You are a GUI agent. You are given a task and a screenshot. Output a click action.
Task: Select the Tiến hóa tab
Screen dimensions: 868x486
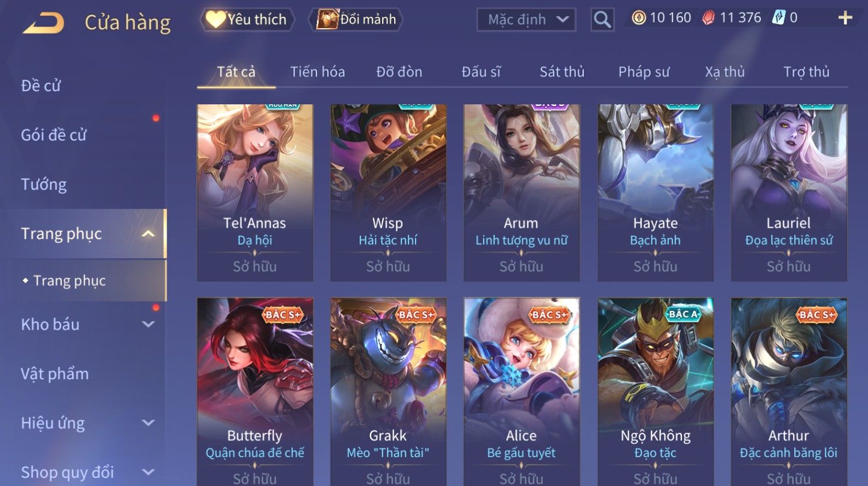coord(318,71)
